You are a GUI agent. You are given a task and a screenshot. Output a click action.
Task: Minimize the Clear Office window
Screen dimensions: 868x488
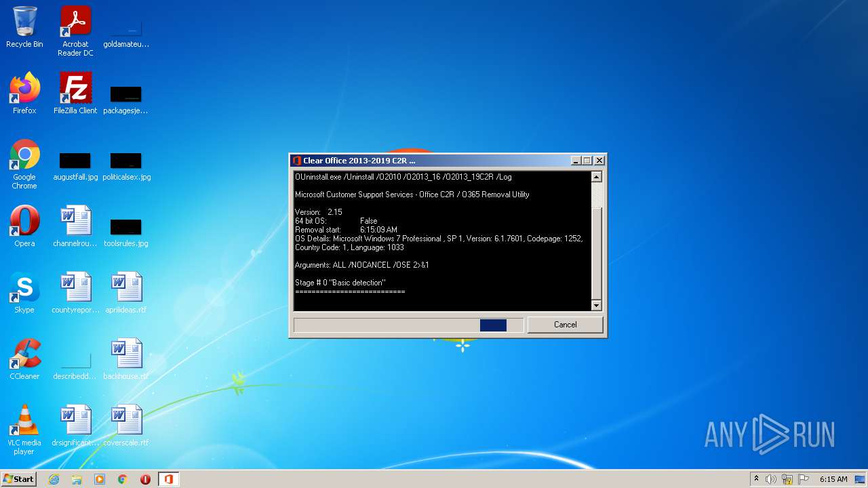point(576,161)
